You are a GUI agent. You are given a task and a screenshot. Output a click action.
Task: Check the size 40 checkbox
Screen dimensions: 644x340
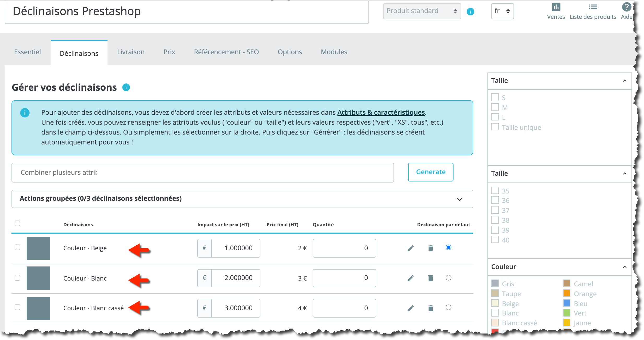495,240
